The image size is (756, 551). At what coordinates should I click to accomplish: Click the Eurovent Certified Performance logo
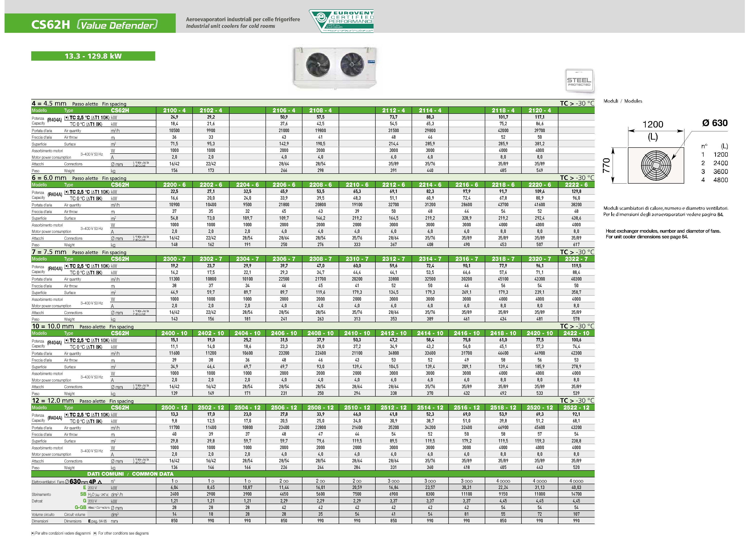pos(341,21)
